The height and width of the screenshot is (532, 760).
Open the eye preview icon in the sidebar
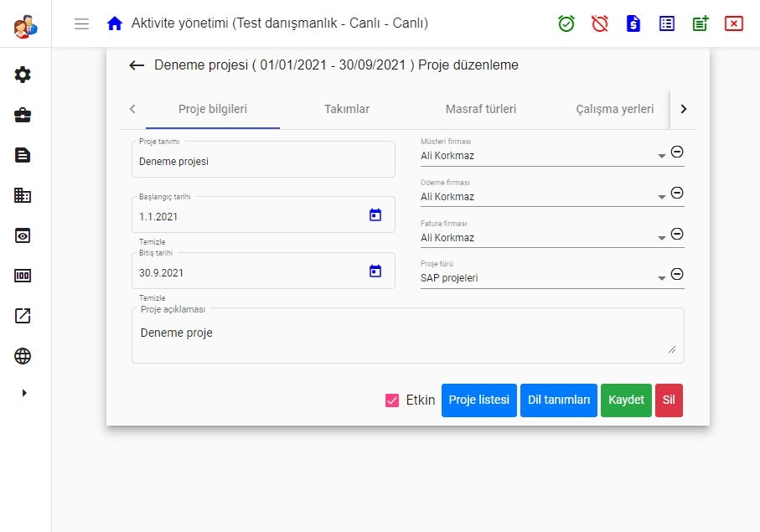tap(23, 235)
